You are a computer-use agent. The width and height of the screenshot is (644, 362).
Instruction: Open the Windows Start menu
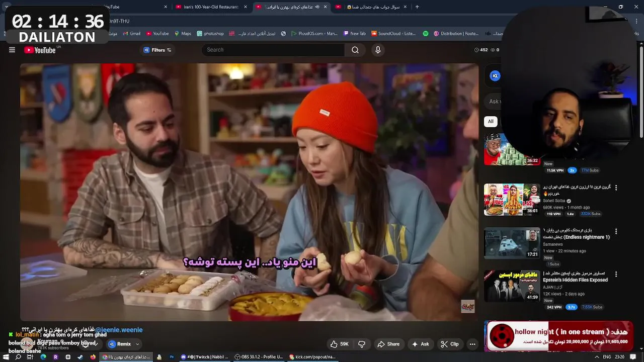click(6, 357)
